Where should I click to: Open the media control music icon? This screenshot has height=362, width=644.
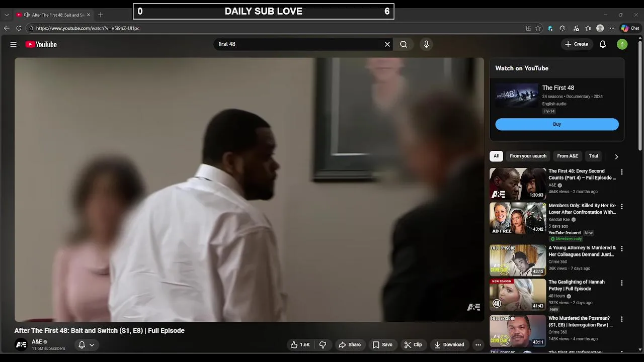(x=576, y=28)
